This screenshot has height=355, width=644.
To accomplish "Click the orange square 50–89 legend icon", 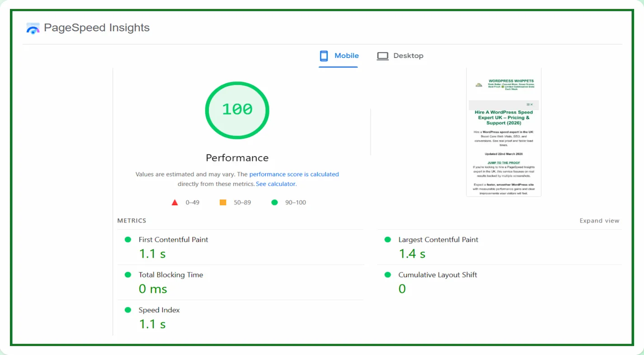I will pos(223,202).
